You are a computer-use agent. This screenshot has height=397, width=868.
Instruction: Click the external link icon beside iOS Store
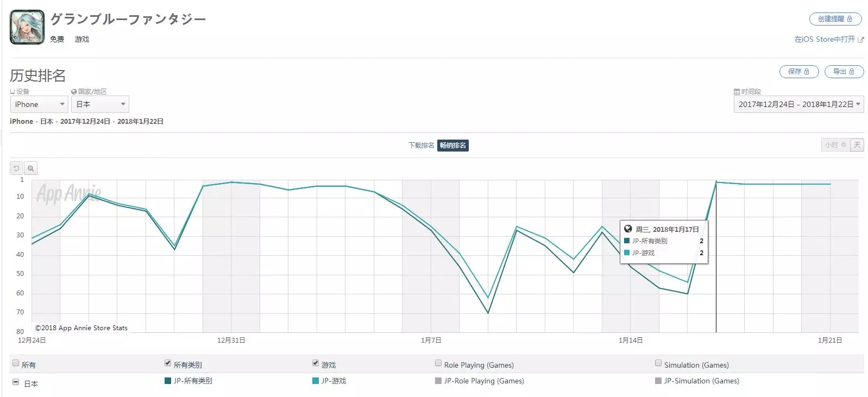tap(860, 40)
